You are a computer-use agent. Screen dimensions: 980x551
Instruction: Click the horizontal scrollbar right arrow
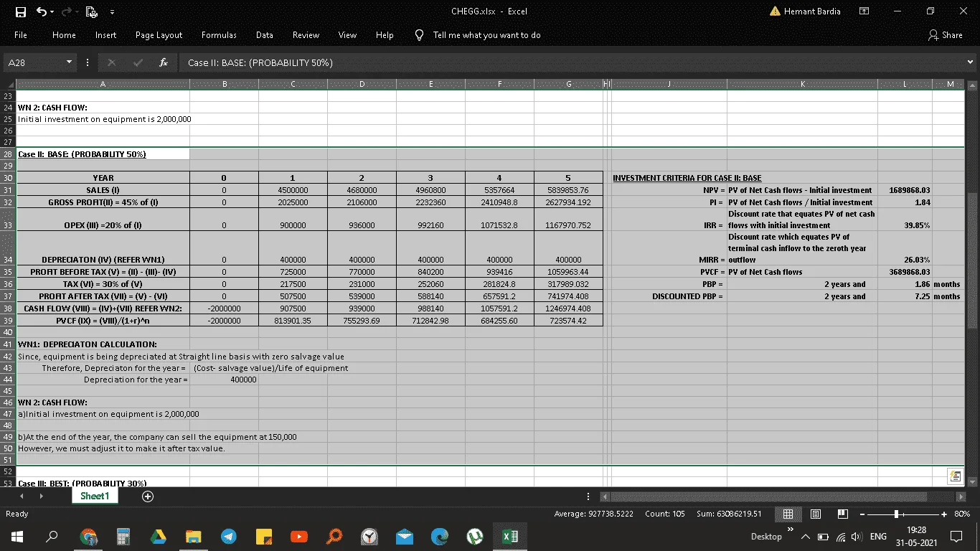pyautogui.click(x=961, y=496)
